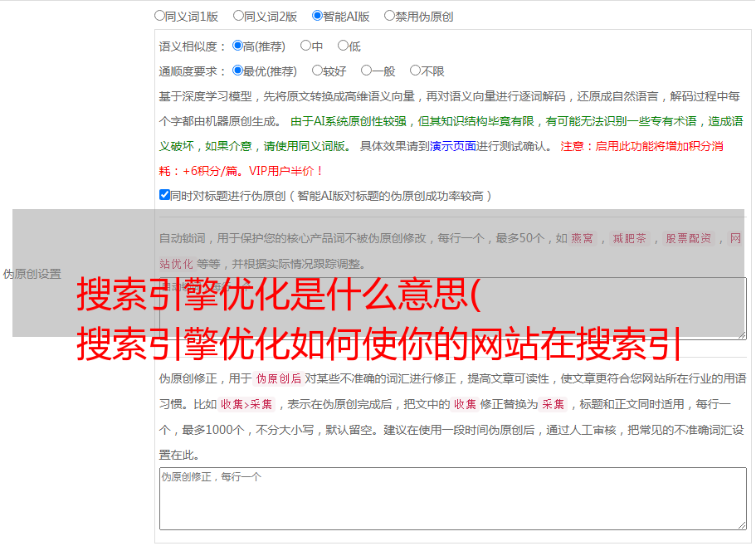Click the 伪原创后 highlighted tag
This screenshot has width=756, height=546.
tap(279, 378)
